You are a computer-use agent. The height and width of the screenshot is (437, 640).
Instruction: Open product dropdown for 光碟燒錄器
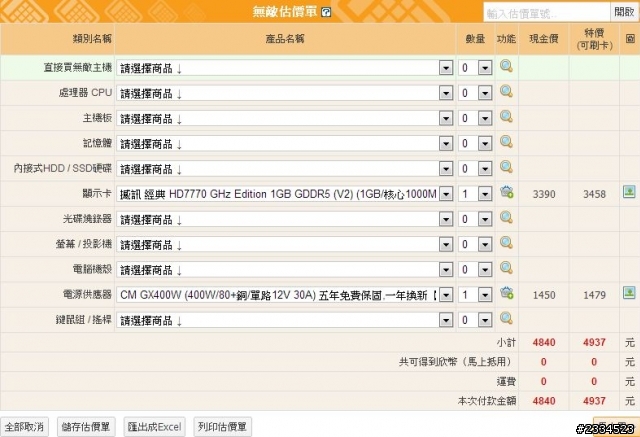pyautogui.click(x=285, y=219)
